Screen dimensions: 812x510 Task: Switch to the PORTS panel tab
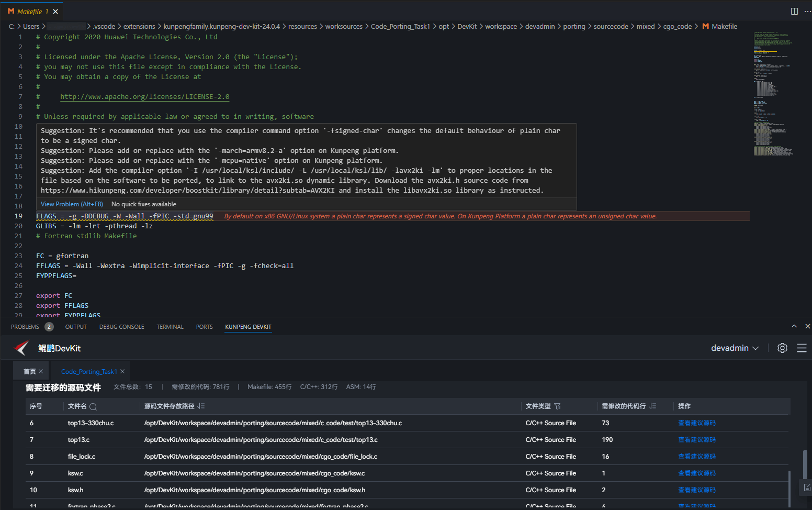tap(204, 327)
